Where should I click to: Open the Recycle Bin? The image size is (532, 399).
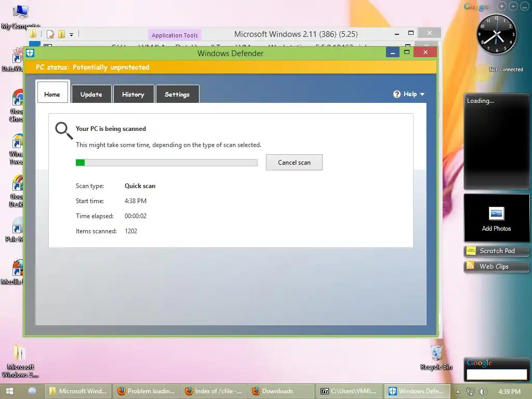(x=436, y=357)
